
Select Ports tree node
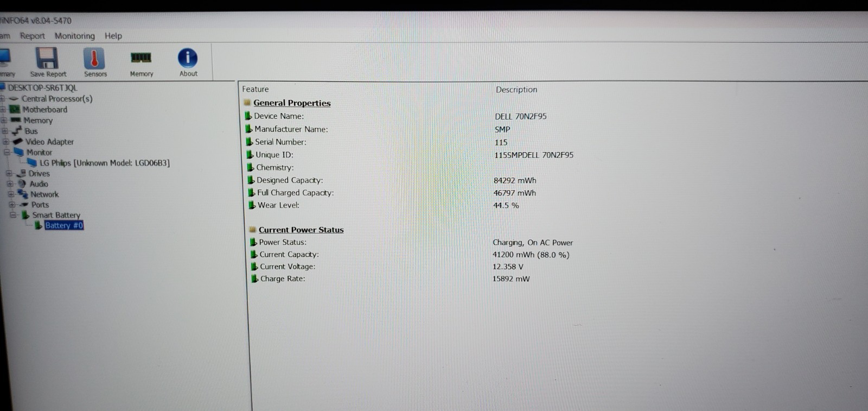click(x=40, y=205)
